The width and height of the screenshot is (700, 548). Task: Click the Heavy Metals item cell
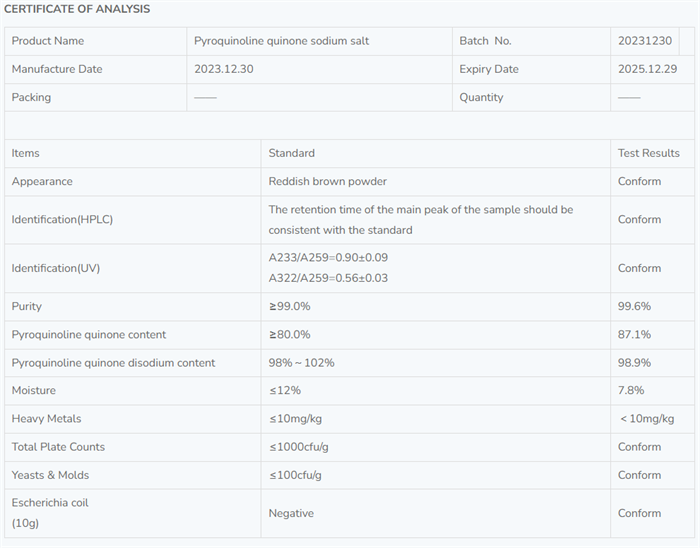(x=46, y=418)
